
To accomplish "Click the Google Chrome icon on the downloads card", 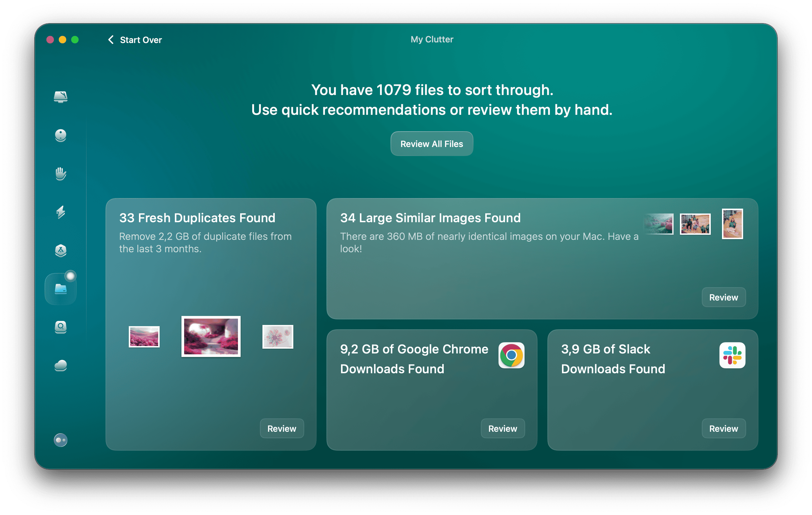I will (511, 356).
